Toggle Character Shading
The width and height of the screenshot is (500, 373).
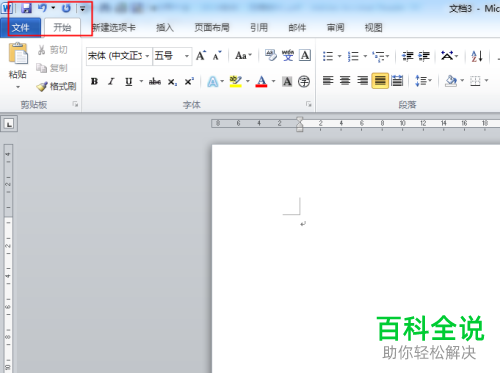click(x=287, y=81)
